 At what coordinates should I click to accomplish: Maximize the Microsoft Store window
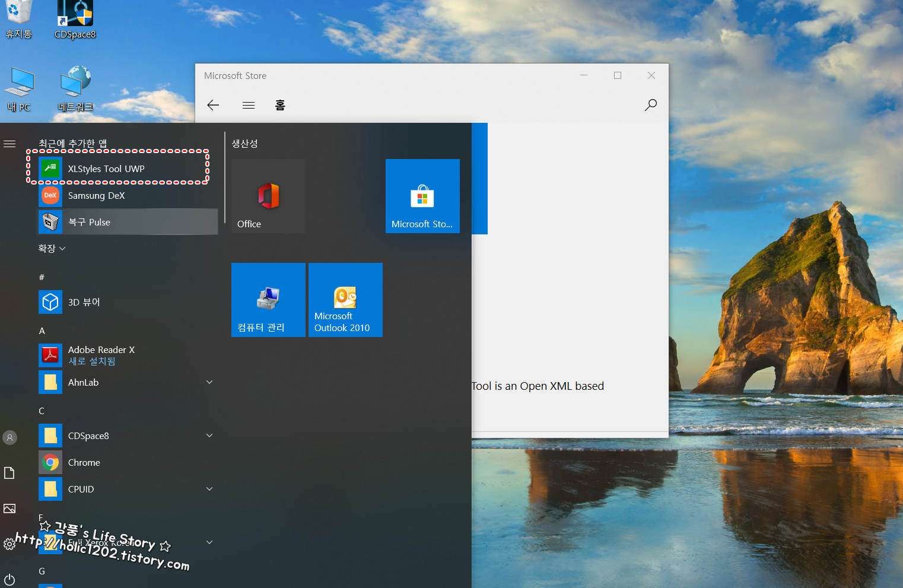coord(618,75)
